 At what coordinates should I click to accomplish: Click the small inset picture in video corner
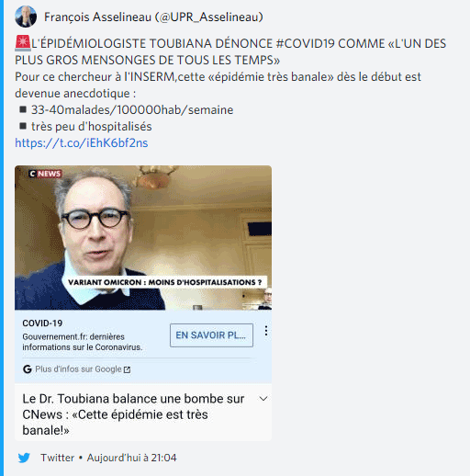point(257,299)
